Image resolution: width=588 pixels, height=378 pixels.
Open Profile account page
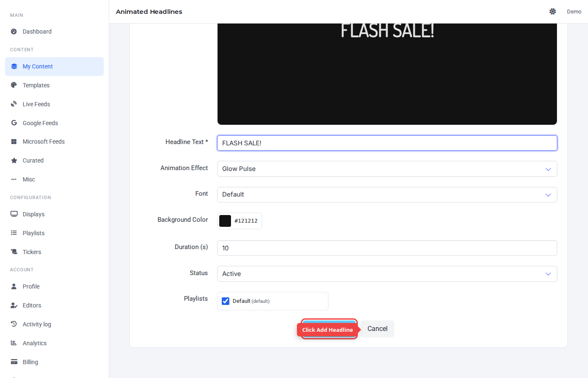pos(54,286)
